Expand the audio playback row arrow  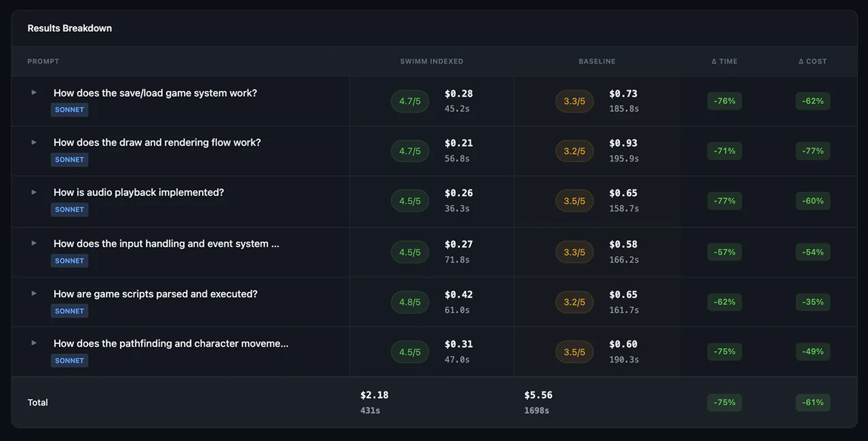(x=34, y=192)
